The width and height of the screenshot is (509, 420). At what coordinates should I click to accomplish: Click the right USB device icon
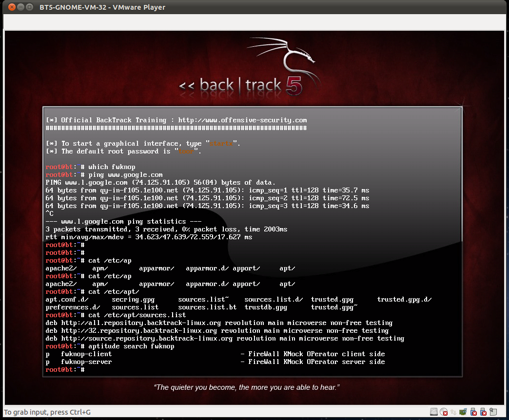coord(483,412)
